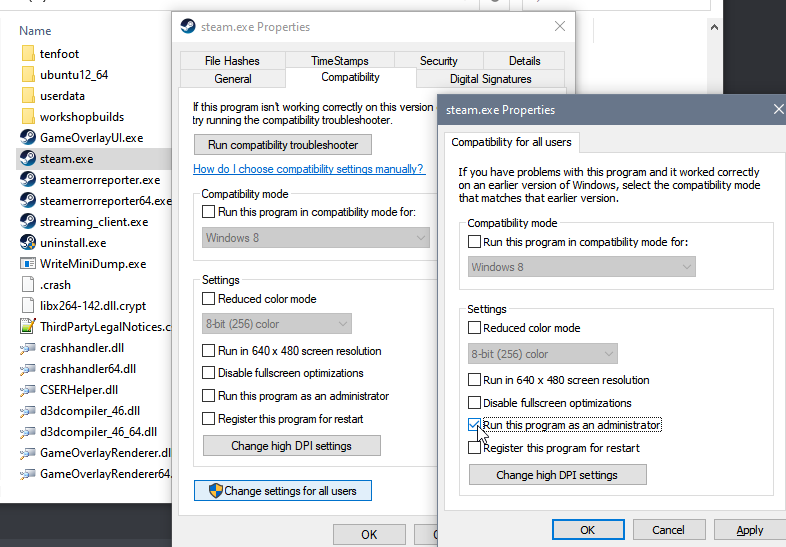Open How do I choose compatibility settings link

click(308, 169)
